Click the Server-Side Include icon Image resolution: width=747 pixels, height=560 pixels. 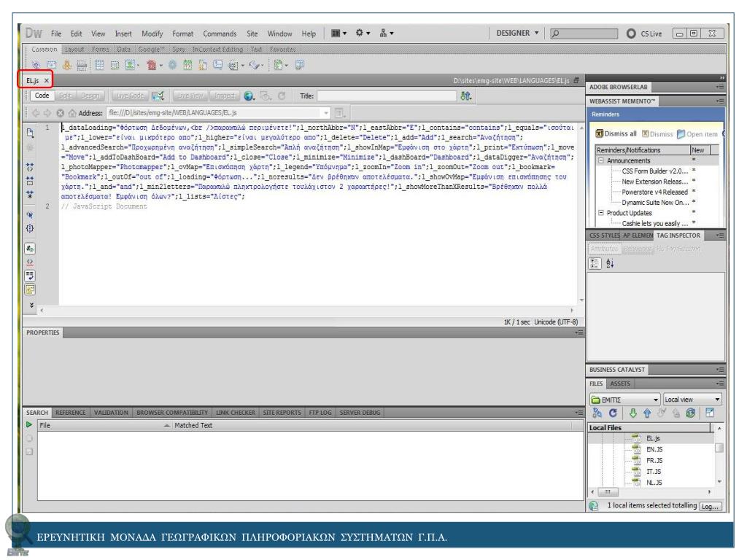pyautogui.click(x=203, y=65)
